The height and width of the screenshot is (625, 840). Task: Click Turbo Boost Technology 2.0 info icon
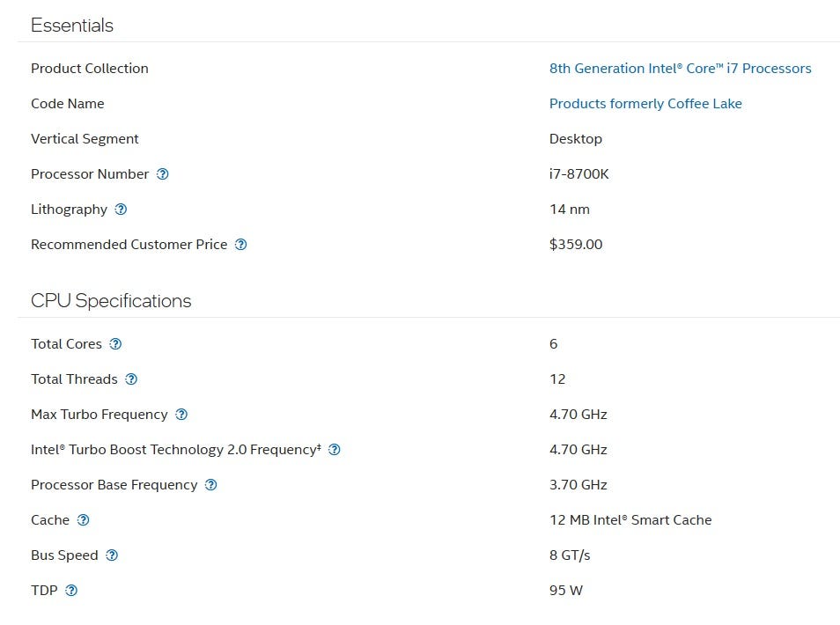(335, 450)
